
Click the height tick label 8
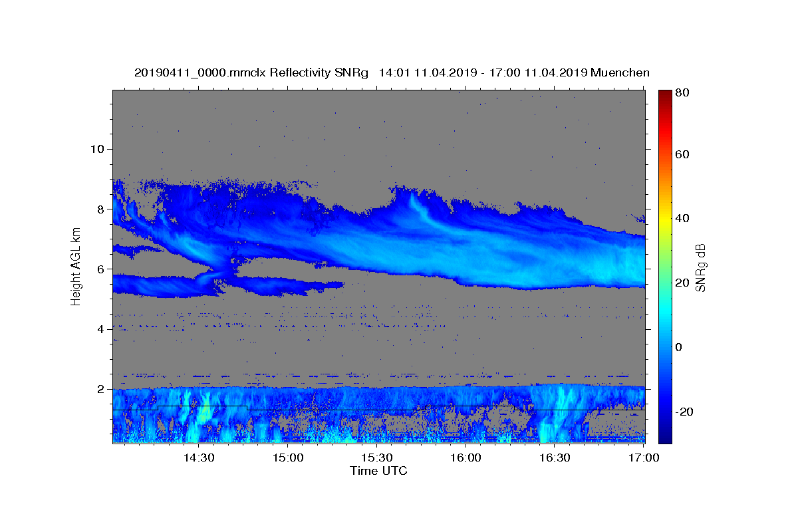(102, 209)
